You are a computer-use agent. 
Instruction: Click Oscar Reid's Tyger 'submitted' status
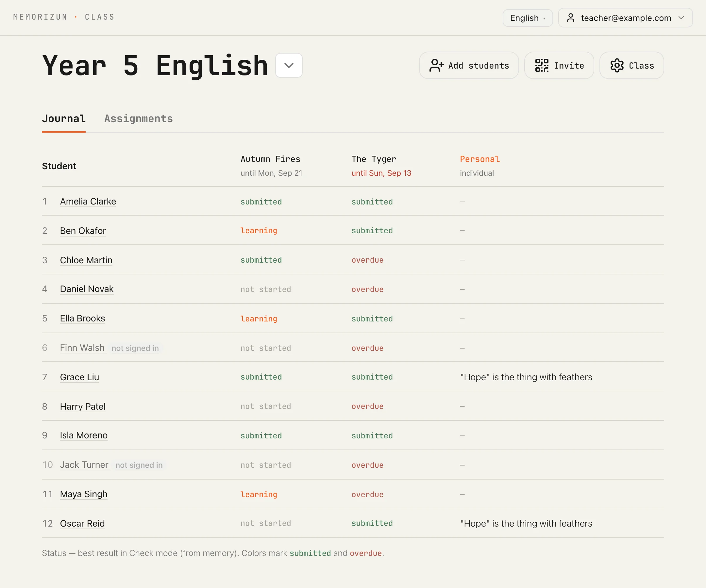pyautogui.click(x=372, y=524)
